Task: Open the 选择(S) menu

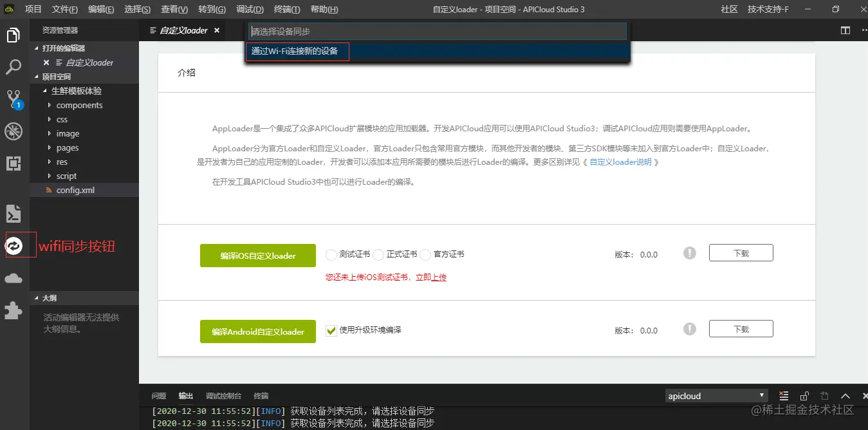Action: point(137,10)
